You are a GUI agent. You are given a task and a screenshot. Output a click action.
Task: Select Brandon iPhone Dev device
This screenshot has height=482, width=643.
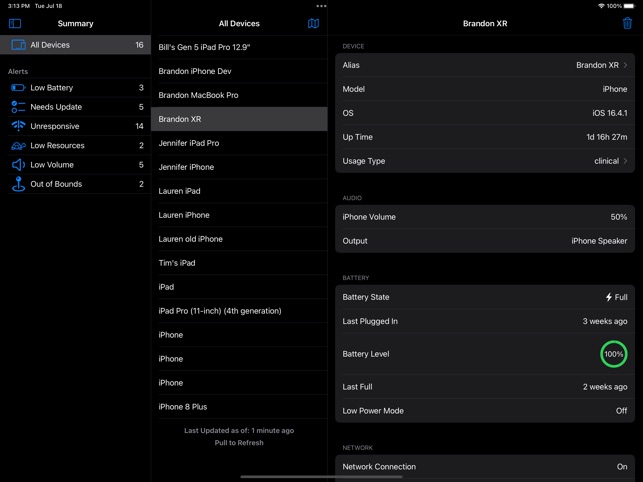point(239,71)
